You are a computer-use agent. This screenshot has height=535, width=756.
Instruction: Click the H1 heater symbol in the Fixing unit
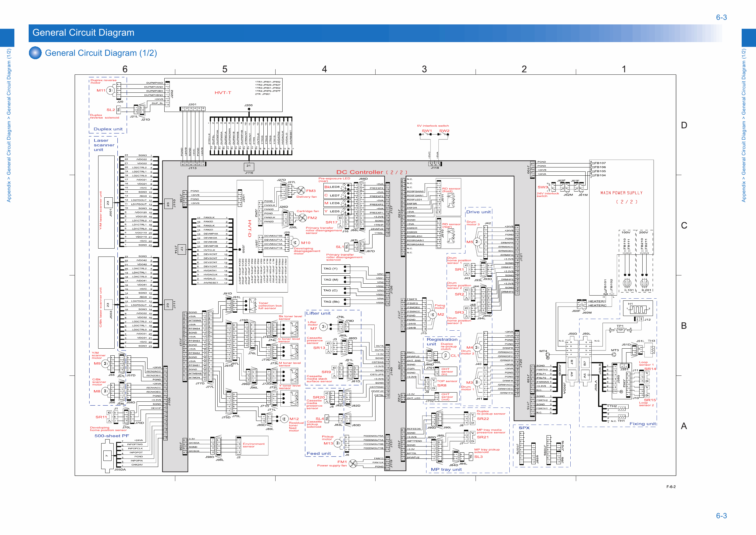click(x=638, y=309)
